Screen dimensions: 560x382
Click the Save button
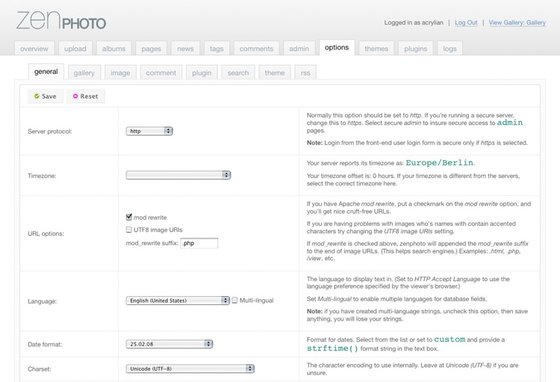[x=45, y=96]
